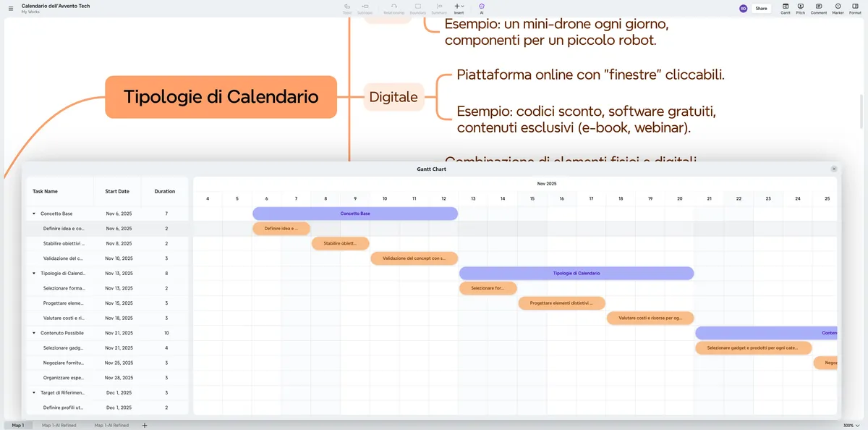This screenshot has height=430, width=868.
Task: Open the 300% zoom level dropdown
Action: [x=851, y=426]
